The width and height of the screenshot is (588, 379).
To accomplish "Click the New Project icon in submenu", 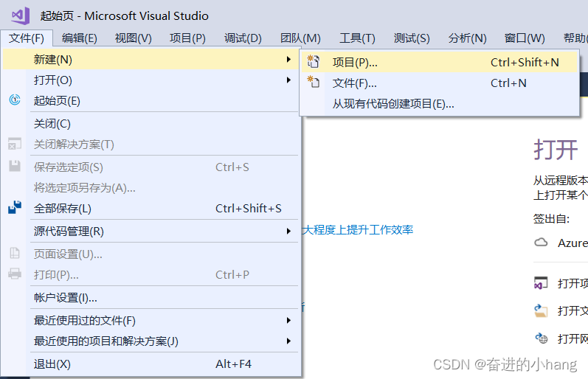I will pos(314,61).
